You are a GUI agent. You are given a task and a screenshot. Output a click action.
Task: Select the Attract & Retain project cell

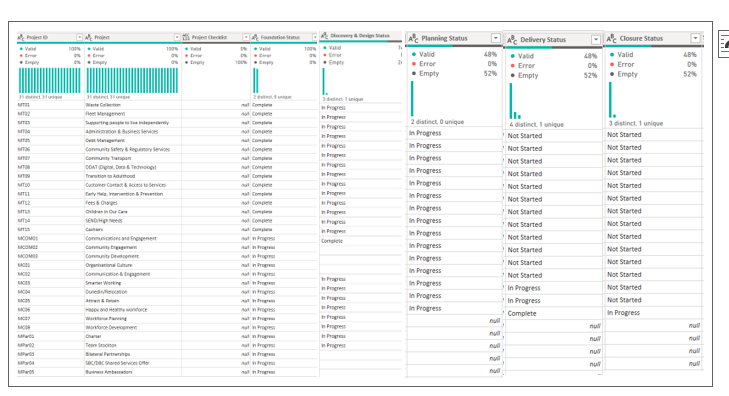coord(133,301)
